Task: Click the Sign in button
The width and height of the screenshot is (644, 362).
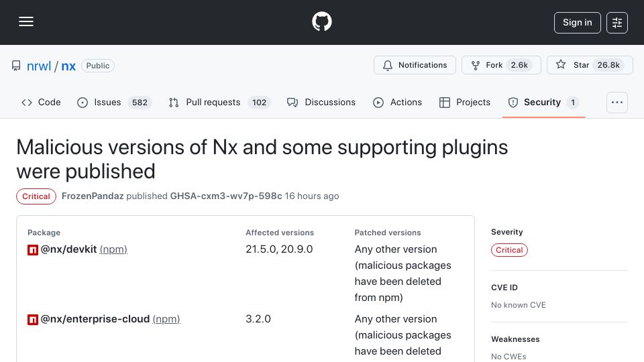Action: point(577,23)
